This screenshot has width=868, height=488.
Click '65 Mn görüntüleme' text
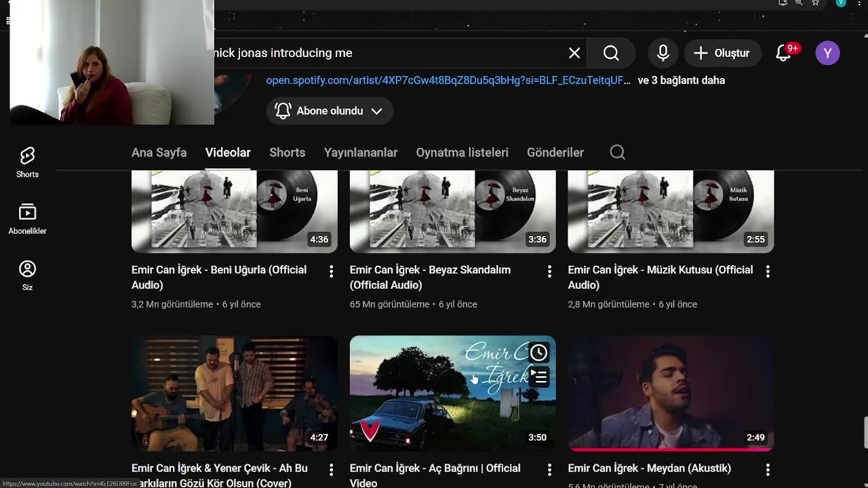coord(390,304)
